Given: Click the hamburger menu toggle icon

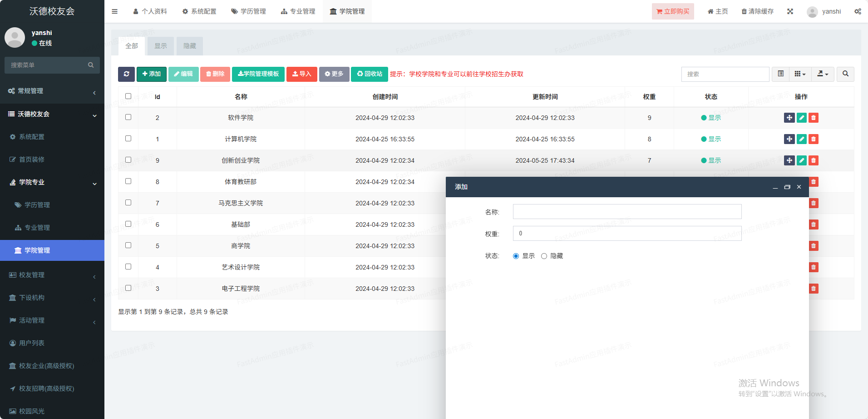Looking at the screenshot, I should click(x=114, y=11).
